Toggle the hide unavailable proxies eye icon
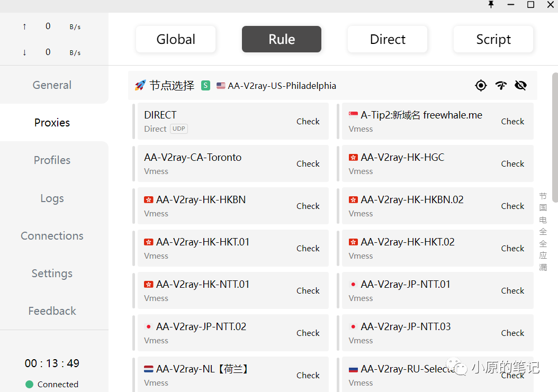558x392 pixels. coord(520,85)
